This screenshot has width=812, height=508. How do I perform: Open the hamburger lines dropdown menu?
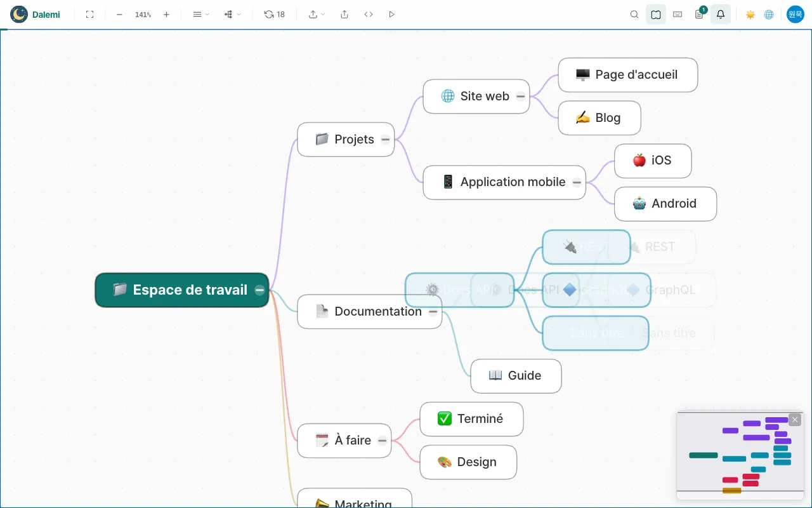[200, 14]
